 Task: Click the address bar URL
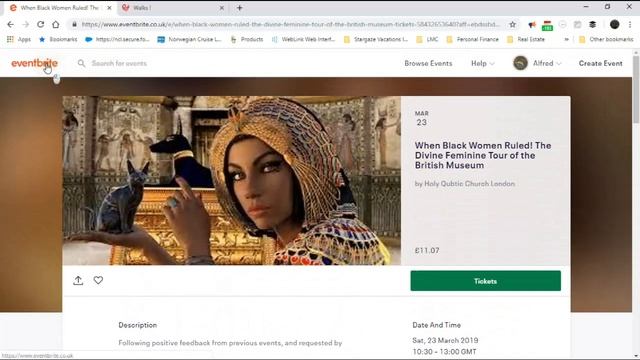(291, 24)
